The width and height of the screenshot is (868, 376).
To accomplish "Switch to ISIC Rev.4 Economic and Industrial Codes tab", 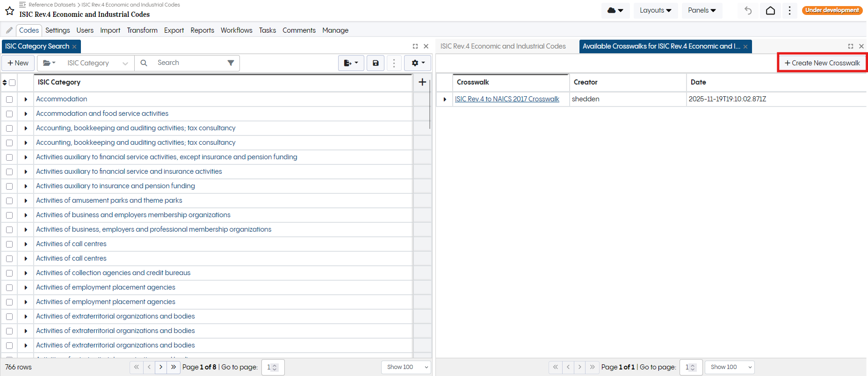I will pos(503,46).
